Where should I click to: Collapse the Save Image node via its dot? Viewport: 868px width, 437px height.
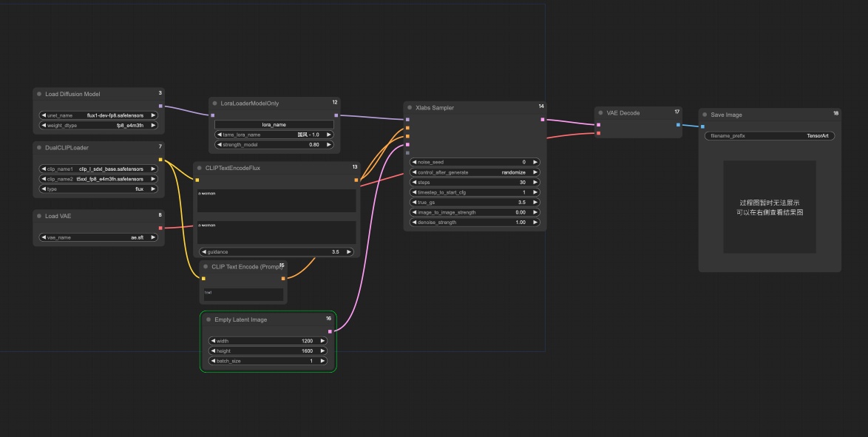(705, 115)
